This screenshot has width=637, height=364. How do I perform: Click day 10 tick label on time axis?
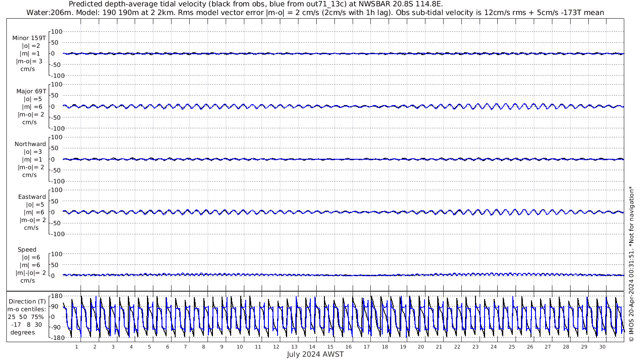pos(240,347)
